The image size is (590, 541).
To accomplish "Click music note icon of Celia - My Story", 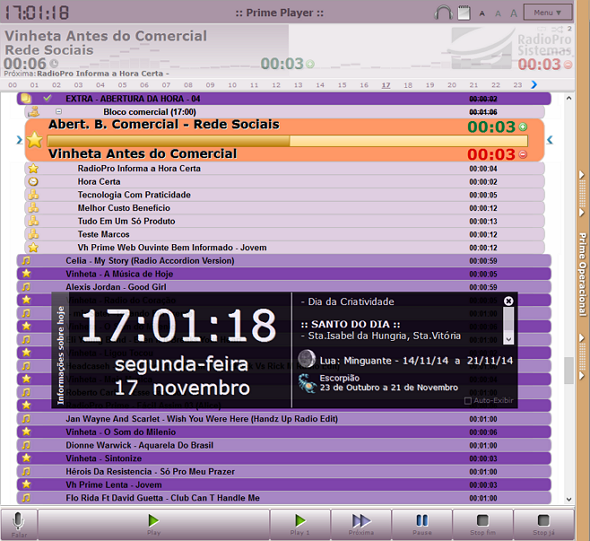I will click(26, 260).
